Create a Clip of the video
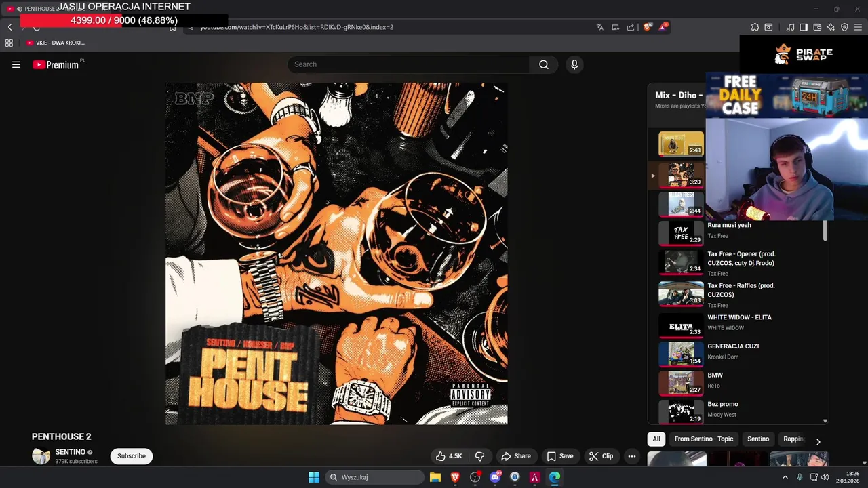Screen dimensions: 868x488 pos(601,456)
